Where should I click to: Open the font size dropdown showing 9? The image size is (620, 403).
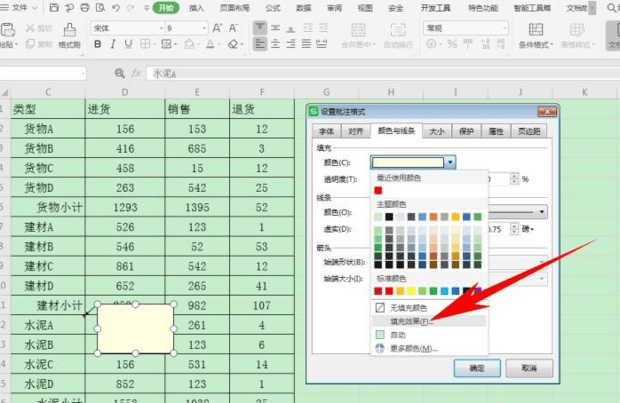coord(204,28)
